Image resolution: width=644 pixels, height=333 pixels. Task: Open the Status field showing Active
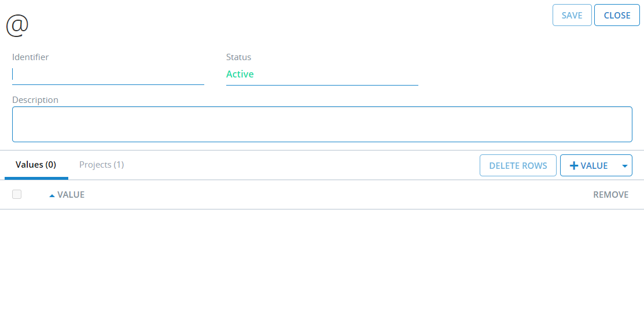322,75
